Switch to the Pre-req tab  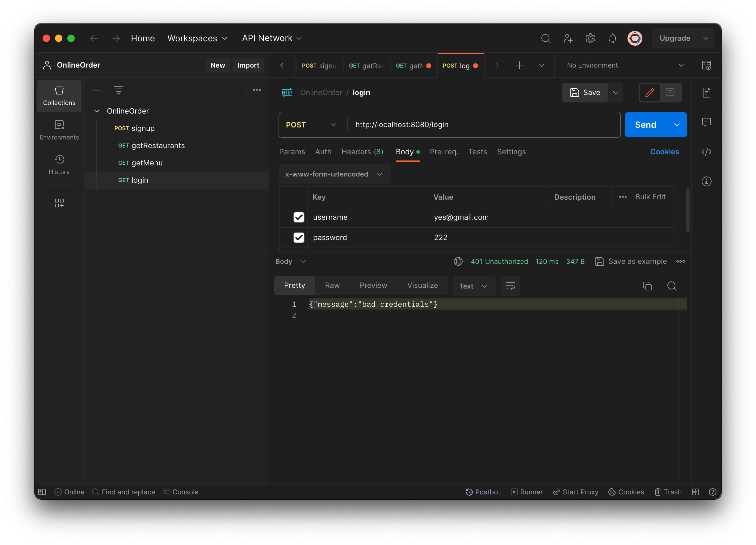444,151
